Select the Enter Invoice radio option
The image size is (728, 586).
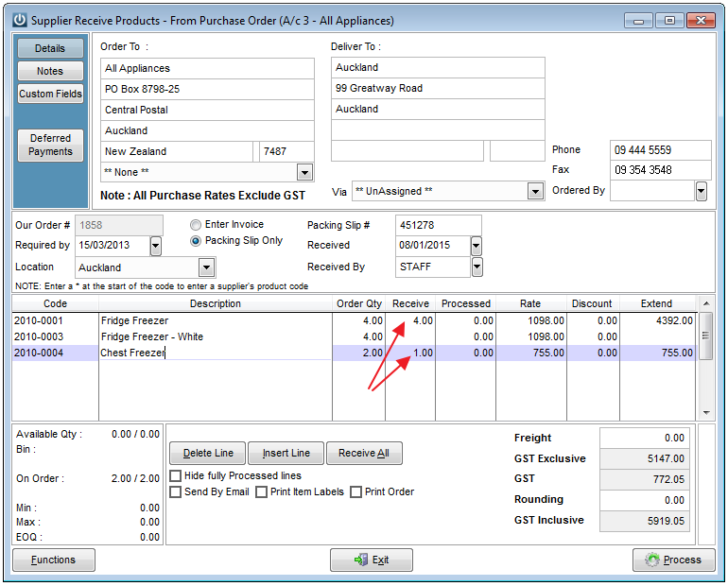196,225
